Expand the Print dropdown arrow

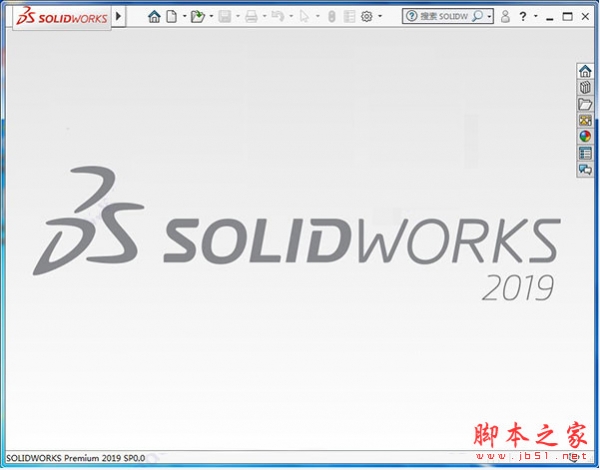264,16
